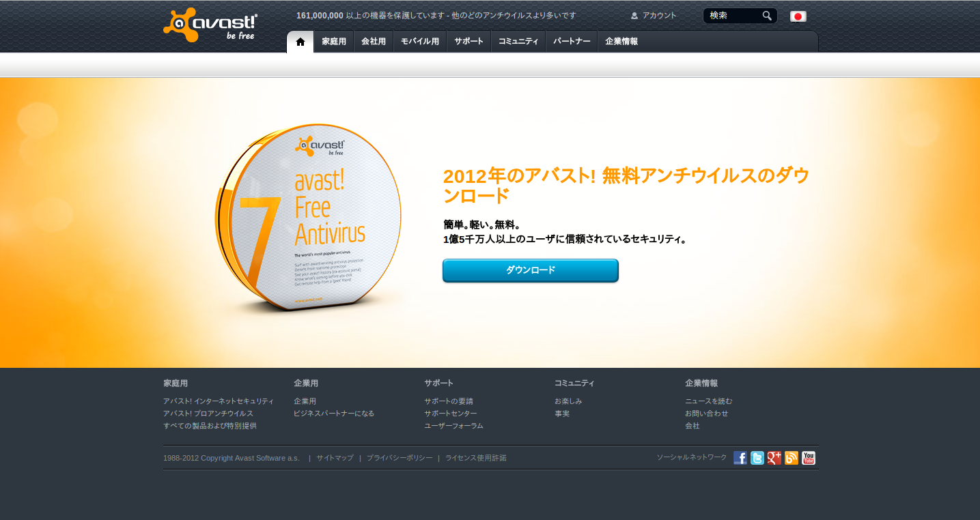This screenshot has width=980, height=520.
Task: Open the home icon tab
Action: coord(300,42)
